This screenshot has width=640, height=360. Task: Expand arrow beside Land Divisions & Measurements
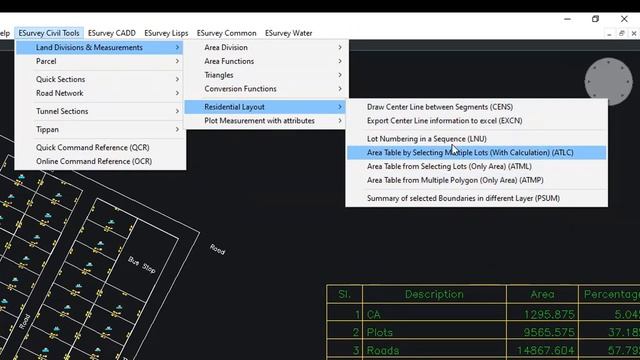click(177, 47)
